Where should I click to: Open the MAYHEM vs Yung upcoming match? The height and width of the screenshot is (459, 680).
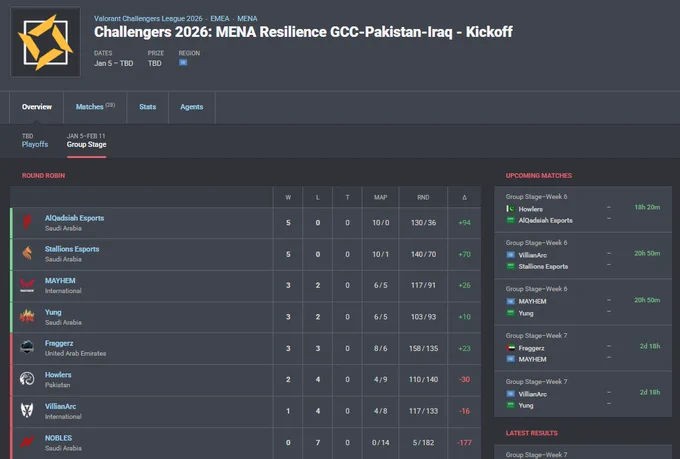(583, 302)
